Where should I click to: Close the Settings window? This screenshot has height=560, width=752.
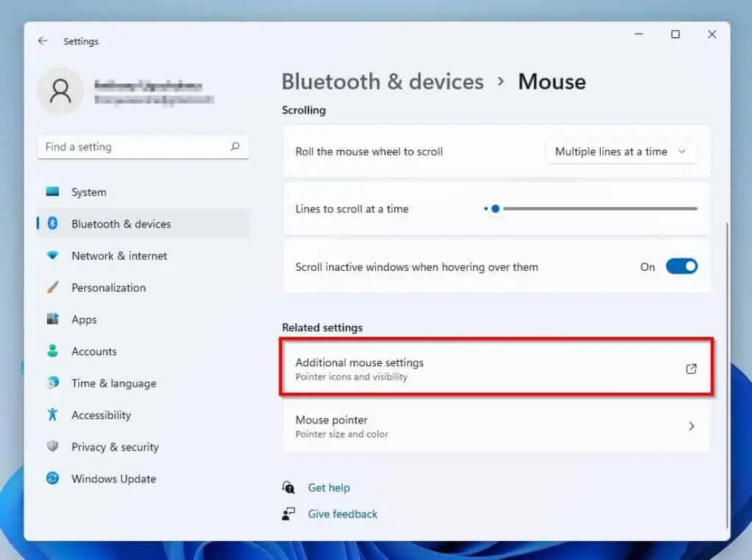click(712, 34)
